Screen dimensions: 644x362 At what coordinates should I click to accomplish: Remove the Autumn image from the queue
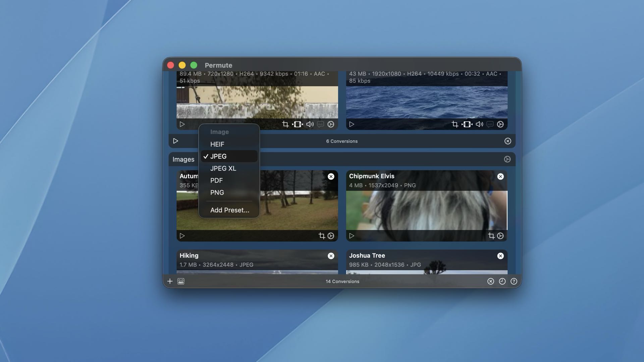(331, 177)
